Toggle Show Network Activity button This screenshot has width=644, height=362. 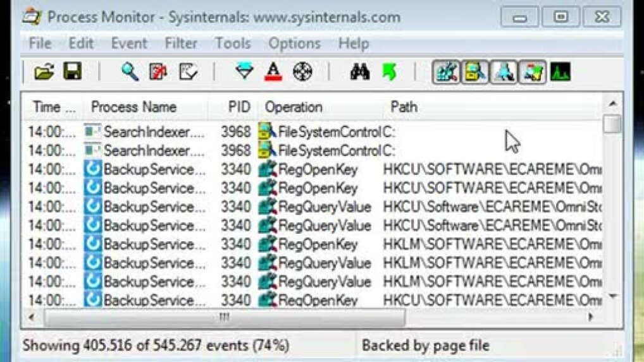(x=504, y=72)
